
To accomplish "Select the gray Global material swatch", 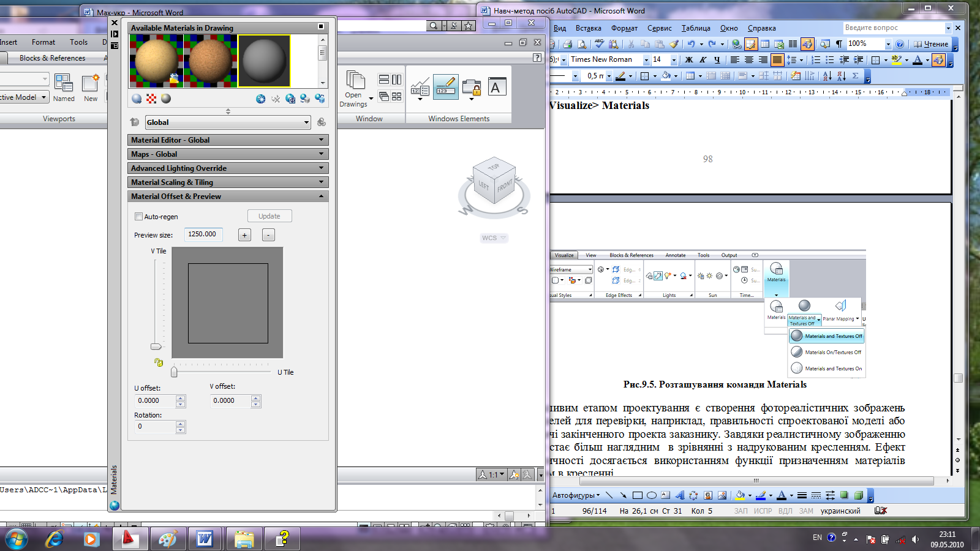I will point(264,61).
